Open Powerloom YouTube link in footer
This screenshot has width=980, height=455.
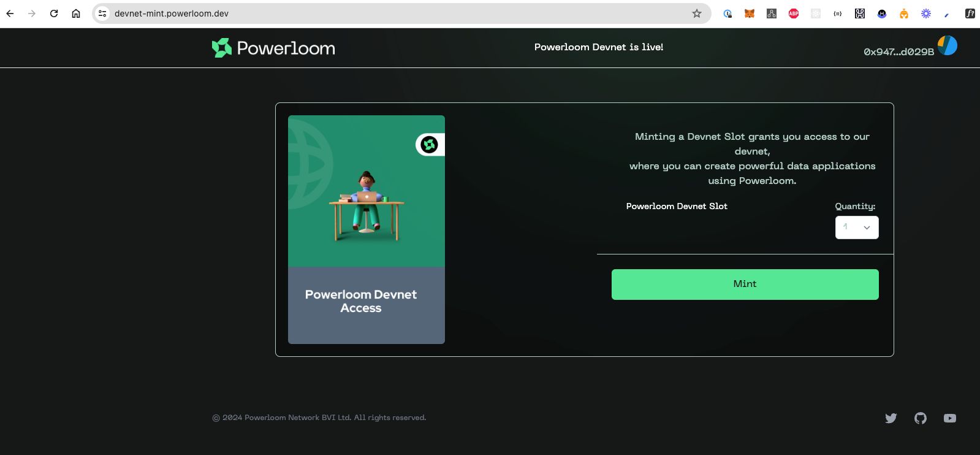[x=950, y=418]
